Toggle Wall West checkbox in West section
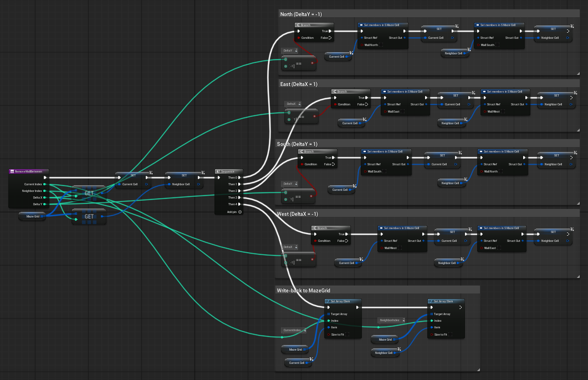Image resolution: width=588 pixels, height=380 pixels. (x=400, y=248)
